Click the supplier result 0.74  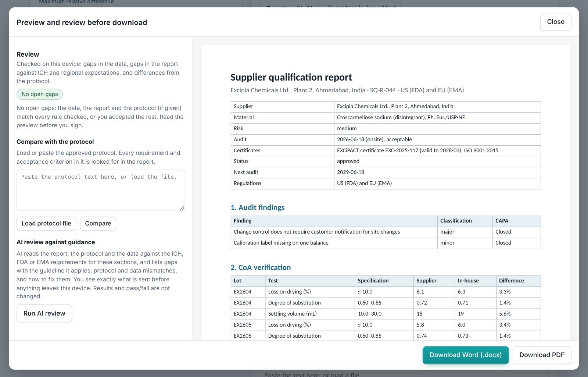coord(434,336)
